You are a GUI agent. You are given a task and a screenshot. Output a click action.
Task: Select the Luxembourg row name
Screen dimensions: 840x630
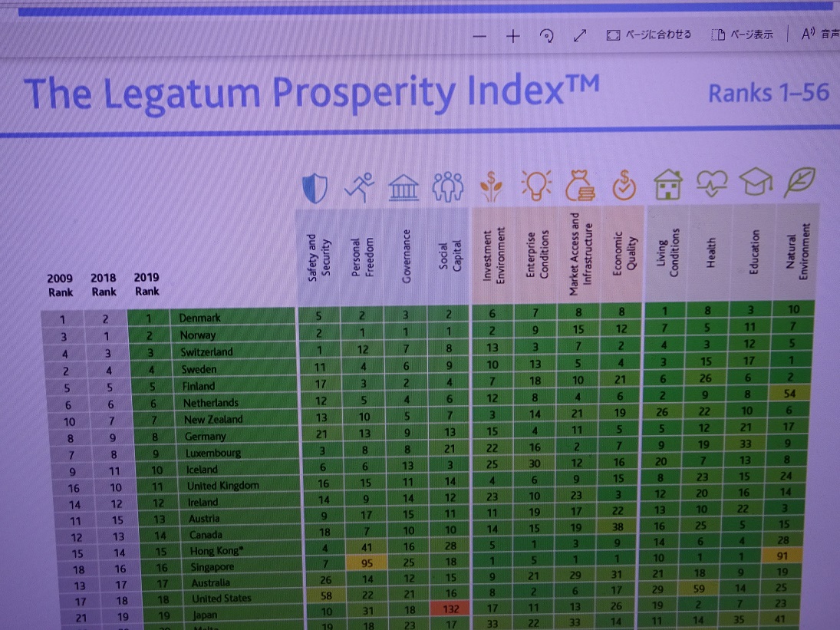(212, 453)
